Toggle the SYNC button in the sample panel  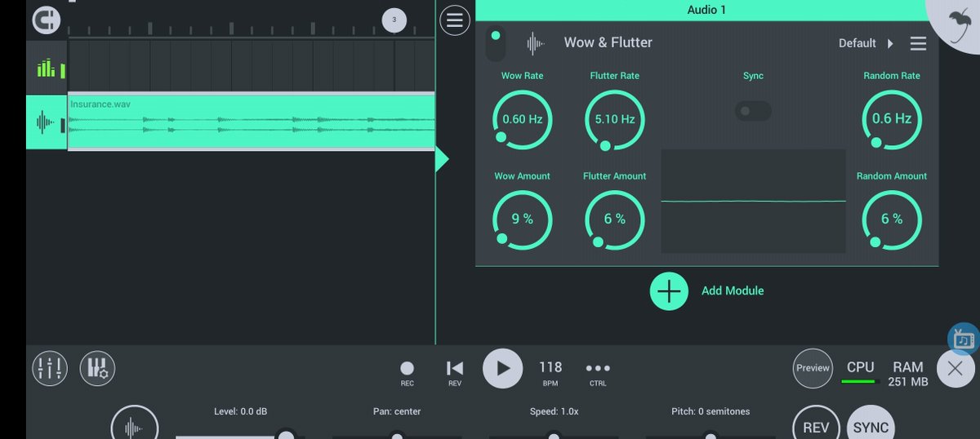click(x=871, y=424)
